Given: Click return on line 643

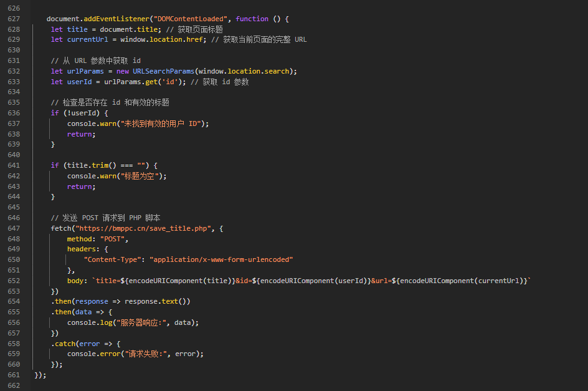Looking at the screenshot, I should click(80, 186).
